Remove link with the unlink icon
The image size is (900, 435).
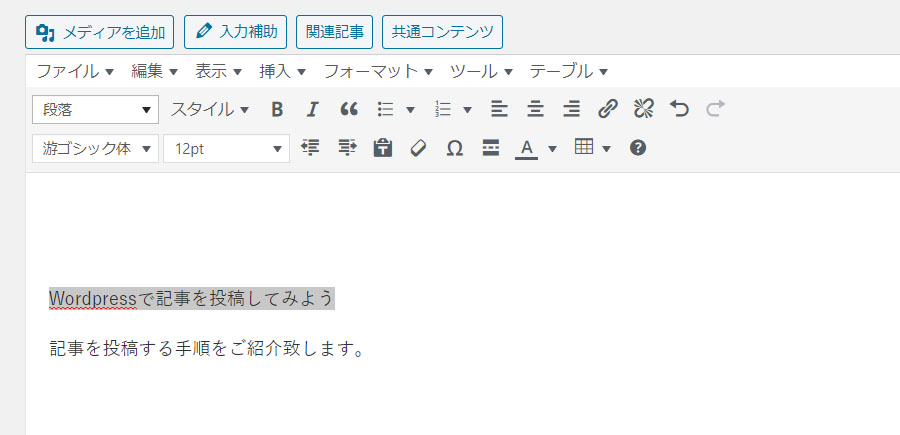(x=643, y=109)
